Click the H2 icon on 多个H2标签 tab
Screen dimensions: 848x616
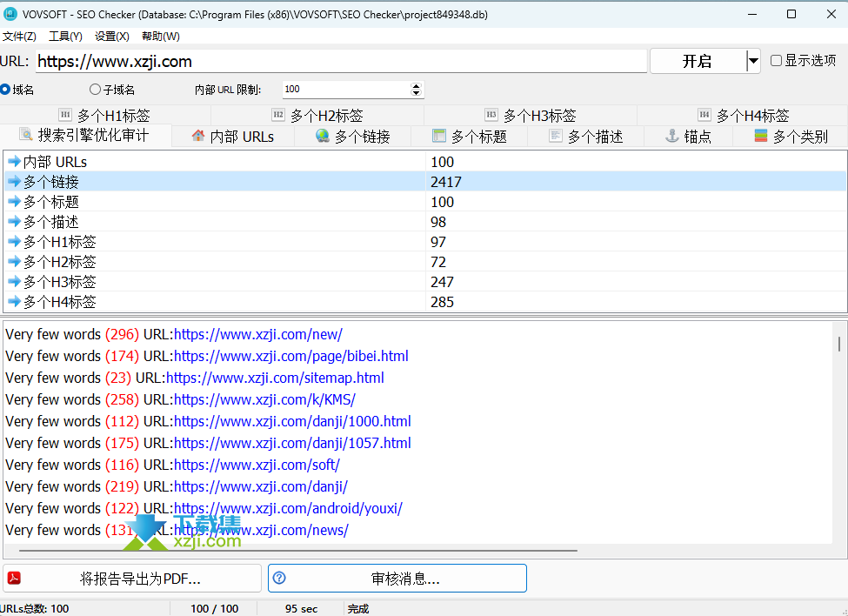click(278, 115)
